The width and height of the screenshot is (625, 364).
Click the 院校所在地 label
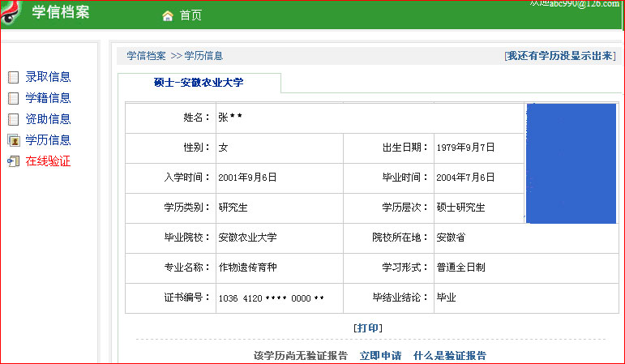coord(400,238)
